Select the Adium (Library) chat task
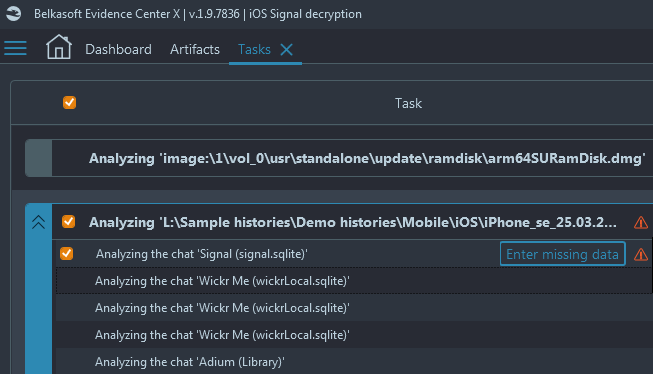Screen dimensions: 653x374 [354, 362]
